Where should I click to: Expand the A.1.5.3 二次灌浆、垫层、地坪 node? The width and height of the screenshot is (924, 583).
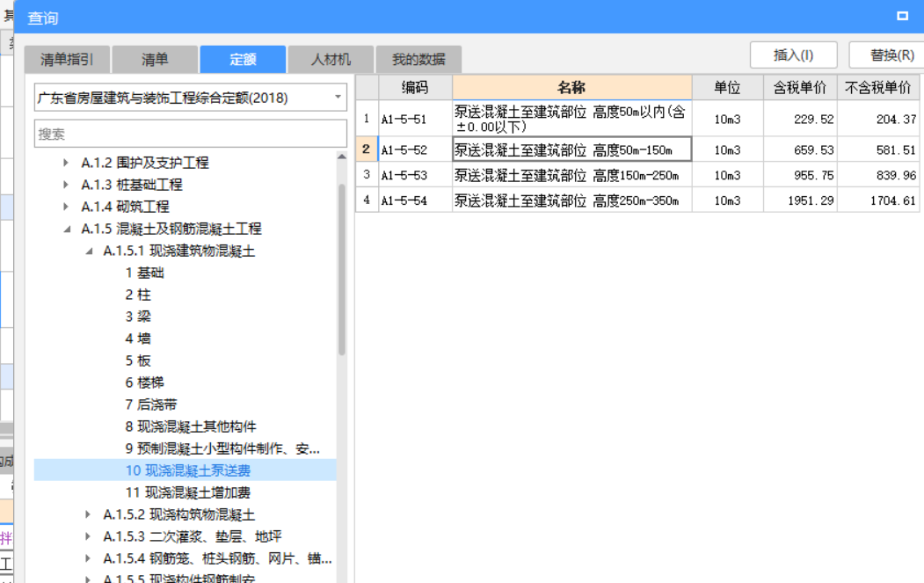88,536
